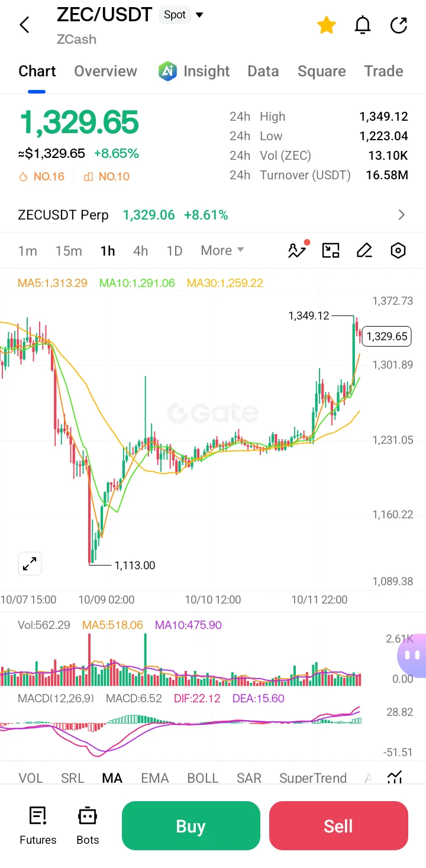
Task: Tap the DIF:22.12 value
Action: click(x=197, y=698)
